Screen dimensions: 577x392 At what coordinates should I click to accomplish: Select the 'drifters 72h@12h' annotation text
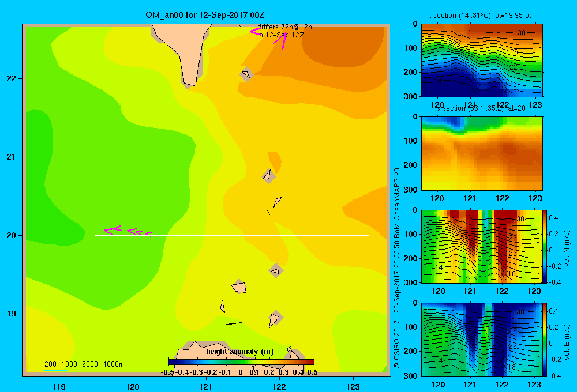(284, 27)
